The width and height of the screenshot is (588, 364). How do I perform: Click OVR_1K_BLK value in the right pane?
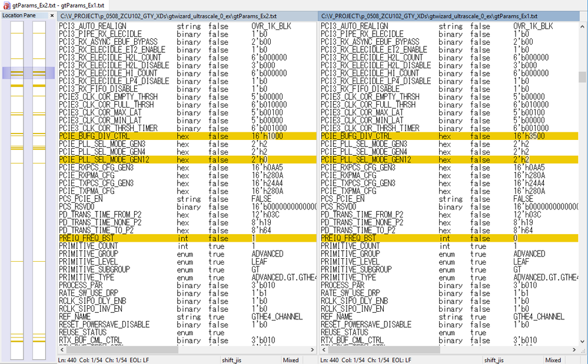point(533,26)
